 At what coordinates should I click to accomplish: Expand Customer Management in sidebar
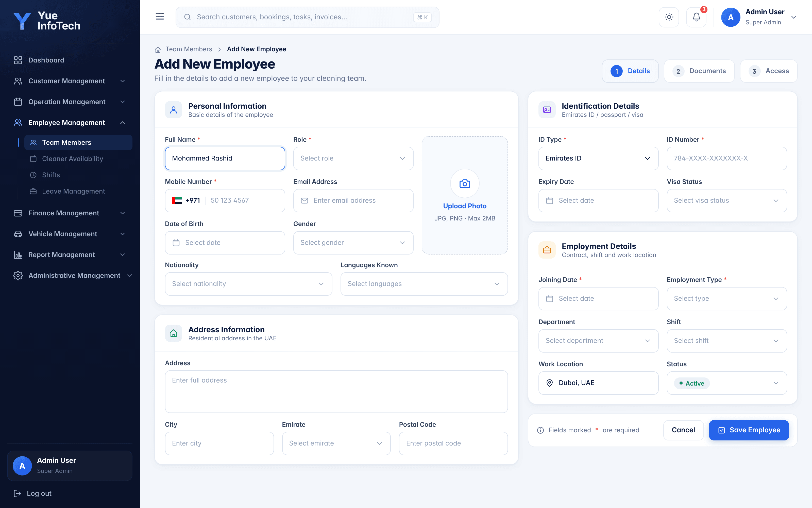point(70,81)
